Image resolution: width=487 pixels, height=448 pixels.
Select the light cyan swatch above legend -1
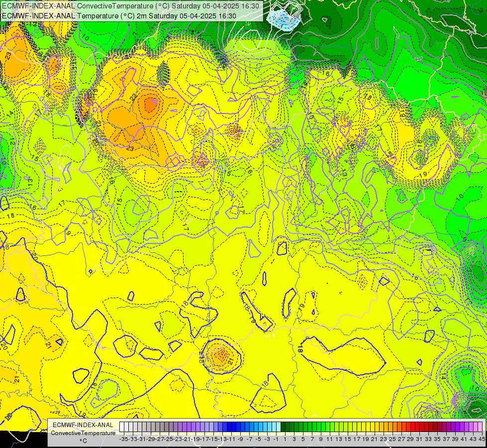point(279,427)
